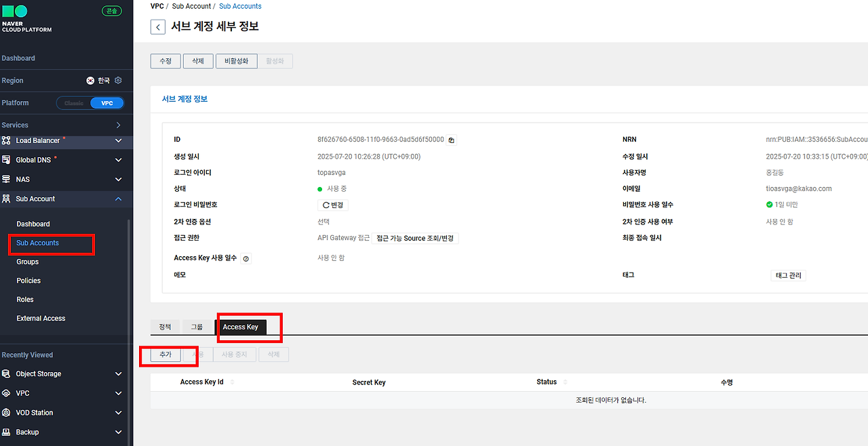Click the VPC icon under Recently Viewed
This screenshot has width=868, height=446.
click(x=6, y=393)
